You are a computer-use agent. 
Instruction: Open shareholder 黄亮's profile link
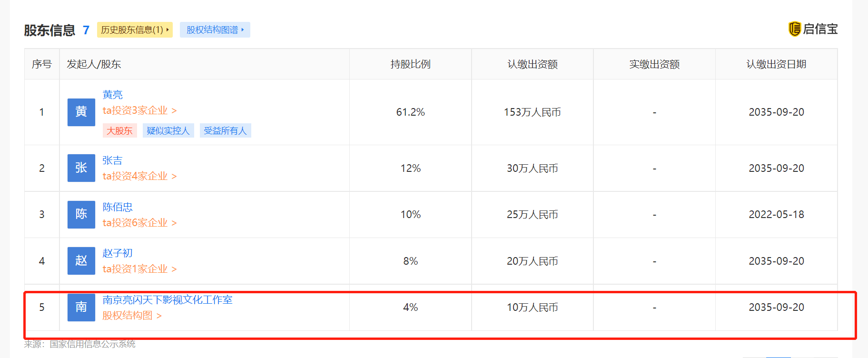[x=113, y=95]
